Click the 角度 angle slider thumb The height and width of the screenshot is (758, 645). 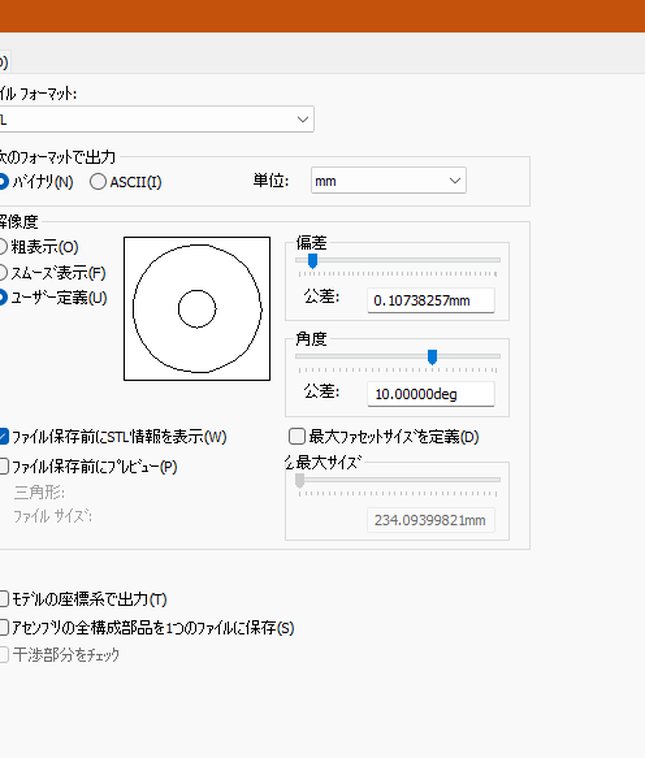click(433, 357)
